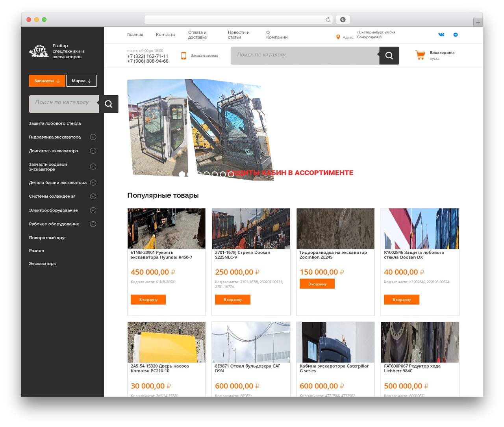Expand the Электрооборудование category
Image resolution: width=504 pixels, height=427 pixels.
pyautogui.click(x=93, y=210)
